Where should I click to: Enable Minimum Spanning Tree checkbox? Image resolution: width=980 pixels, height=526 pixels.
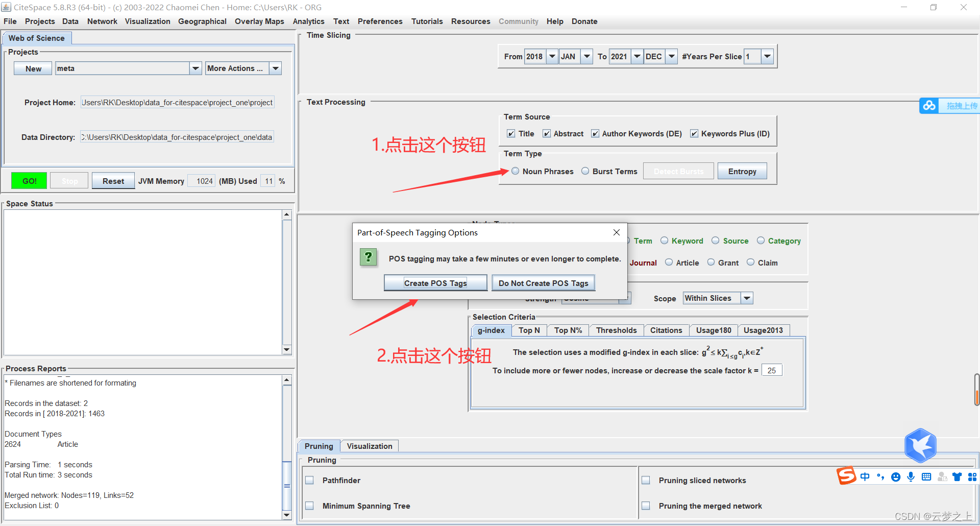tap(309, 506)
